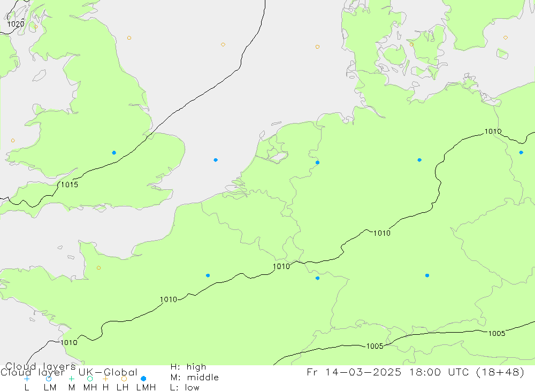Click the MH green circle legend symbol

[x=90, y=379]
